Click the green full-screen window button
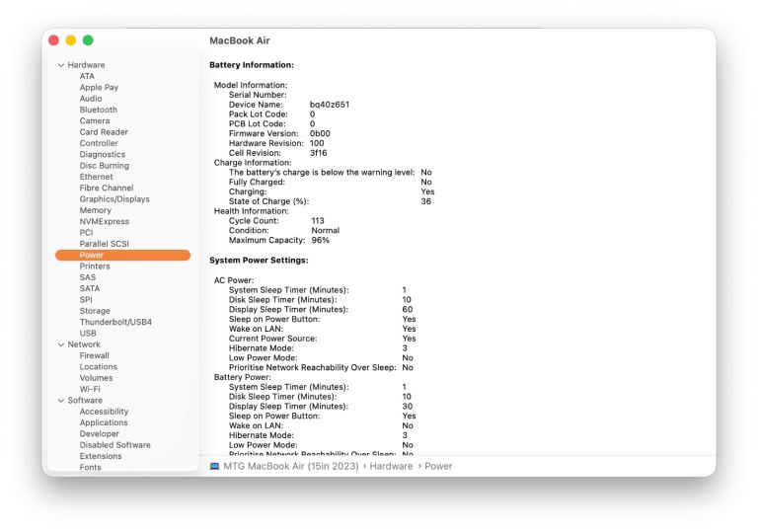 tap(88, 40)
